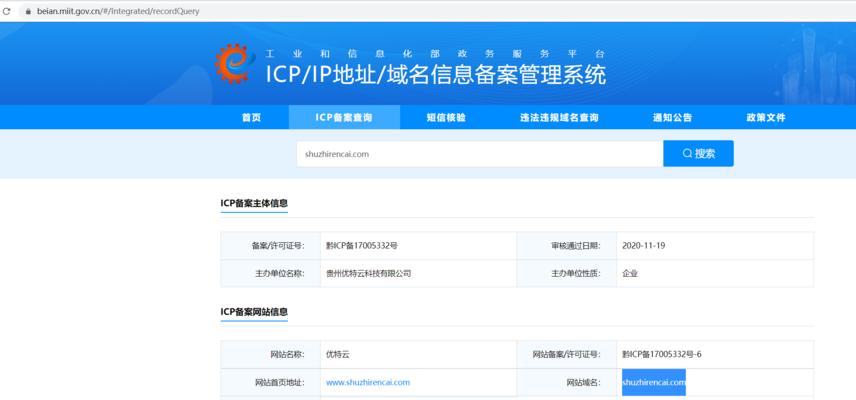Click the 网站名称 label cell
Image resolution: width=856 pixels, height=400 pixels.
[x=271, y=355]
